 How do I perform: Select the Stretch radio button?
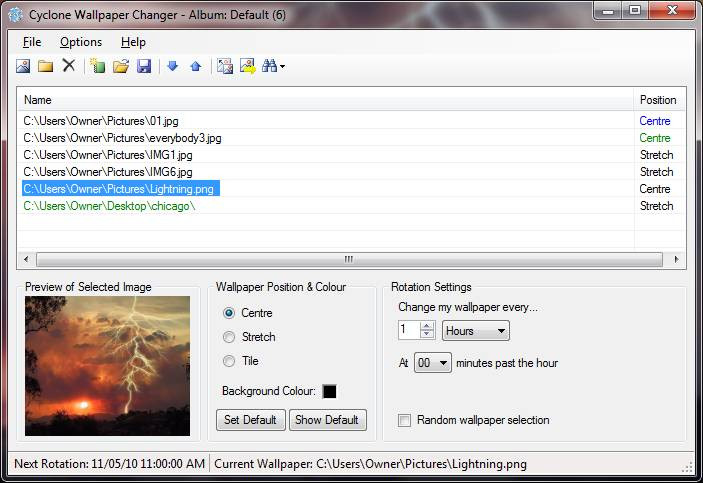[229, 337]
